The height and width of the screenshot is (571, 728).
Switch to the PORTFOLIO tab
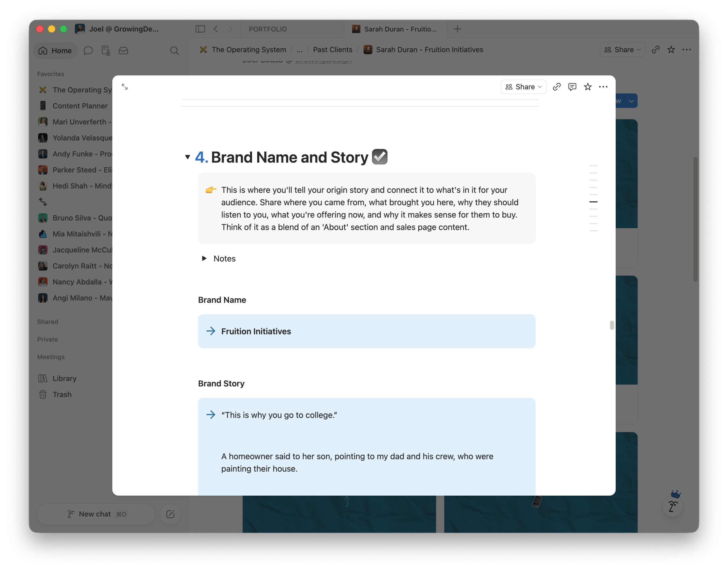(268, 29)
